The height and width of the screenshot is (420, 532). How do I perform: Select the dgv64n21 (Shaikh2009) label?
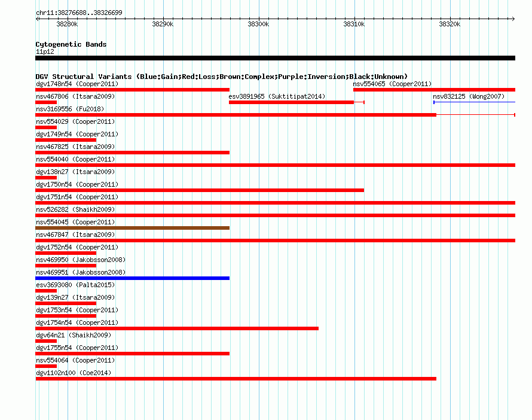click(74, 335)
